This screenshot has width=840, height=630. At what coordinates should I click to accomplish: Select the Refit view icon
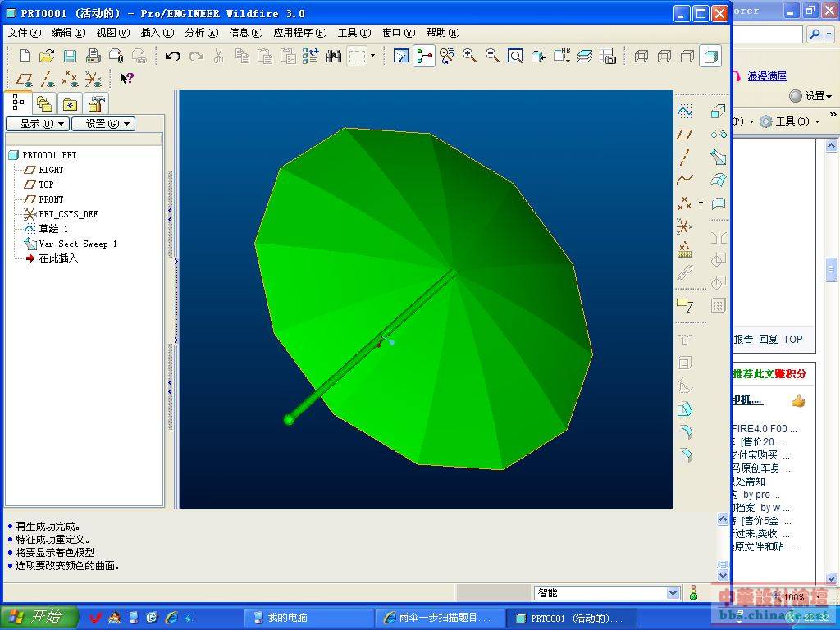(515, 56)
